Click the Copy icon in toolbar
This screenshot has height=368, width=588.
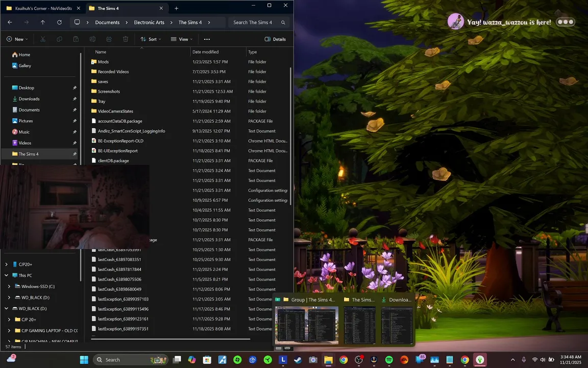pyautogui.click(x=59, y=39)
